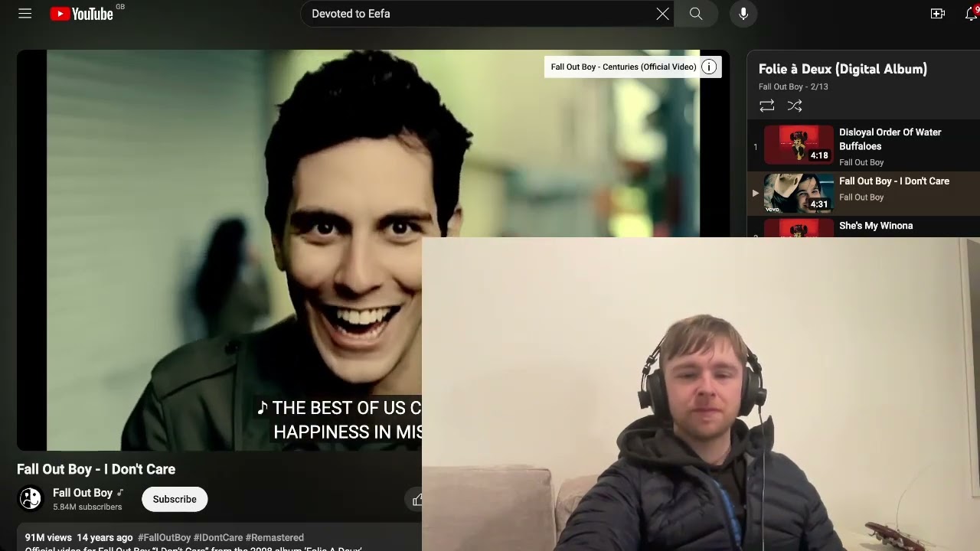This screenshot has width=980, height=551.
Task: Click the 'Fall Out Boy - 2/13' playlist subtitle
Action: [x=793, y=86]
